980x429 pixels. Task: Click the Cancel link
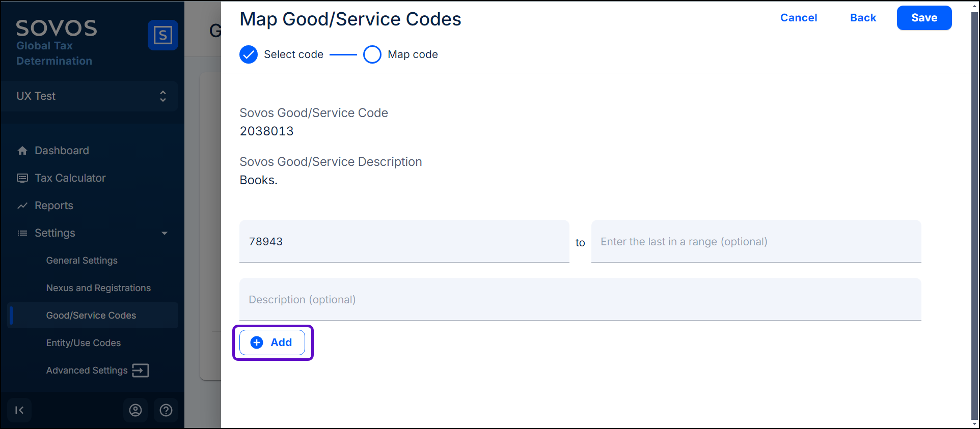[798, 18]
